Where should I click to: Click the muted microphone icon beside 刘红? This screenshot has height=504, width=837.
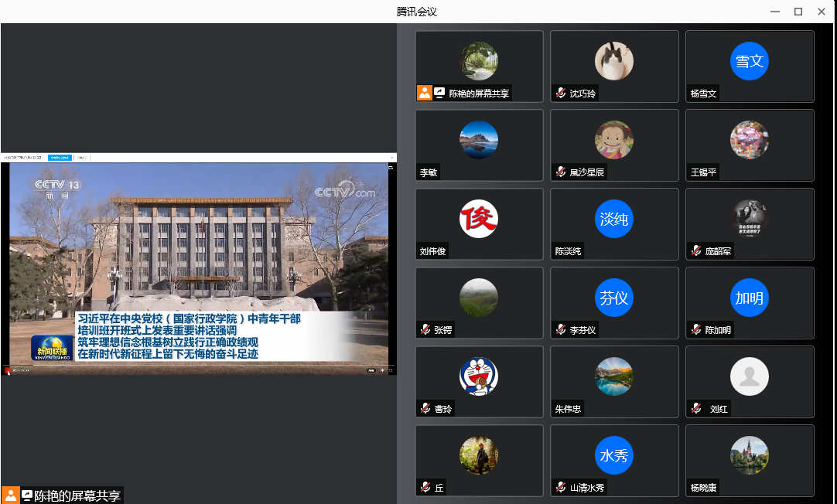click(x=696, y=408)
